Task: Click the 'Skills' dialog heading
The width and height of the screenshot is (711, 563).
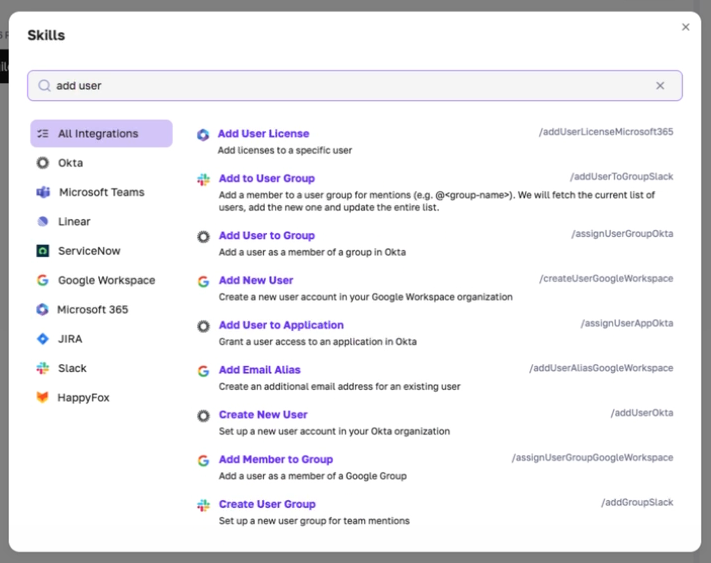Action: pos(46,35)
